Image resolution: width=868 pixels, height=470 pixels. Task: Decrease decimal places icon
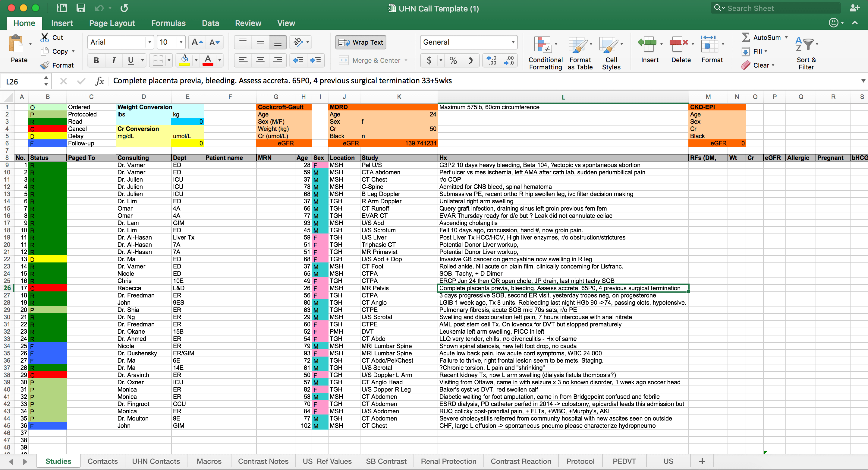[x=509, y=60]
